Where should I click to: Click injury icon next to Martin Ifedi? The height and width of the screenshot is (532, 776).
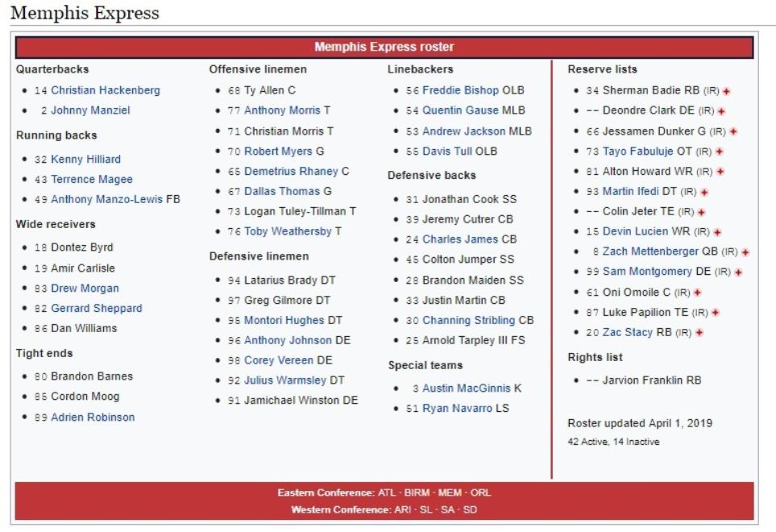click(x=704, y=192)
